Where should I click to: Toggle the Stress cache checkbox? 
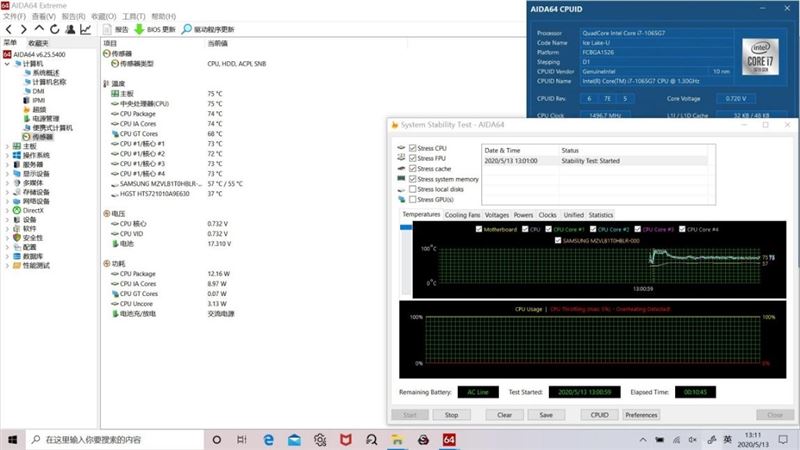click(413, 168)
